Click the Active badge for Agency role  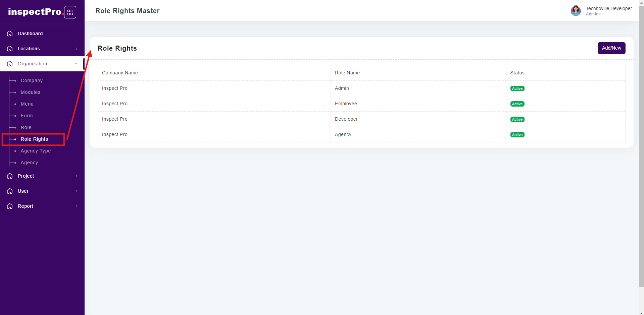click(x=517, y=135)
